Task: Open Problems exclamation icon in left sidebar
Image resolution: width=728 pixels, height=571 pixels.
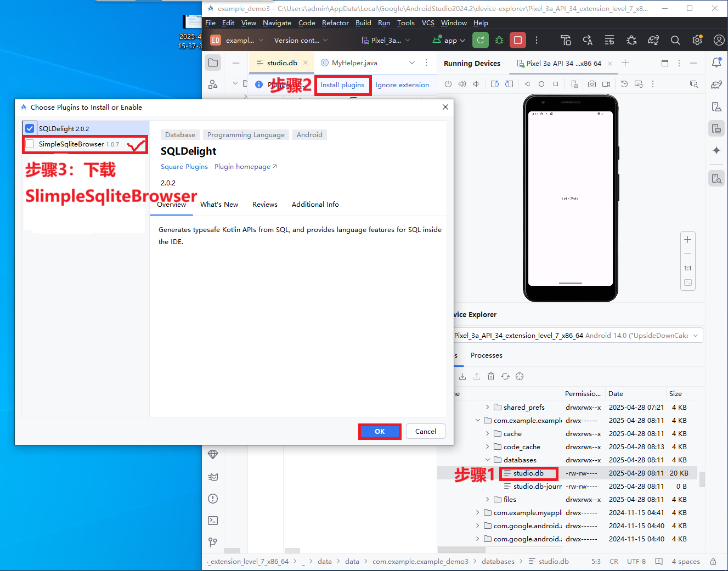Action: point(213,499)
